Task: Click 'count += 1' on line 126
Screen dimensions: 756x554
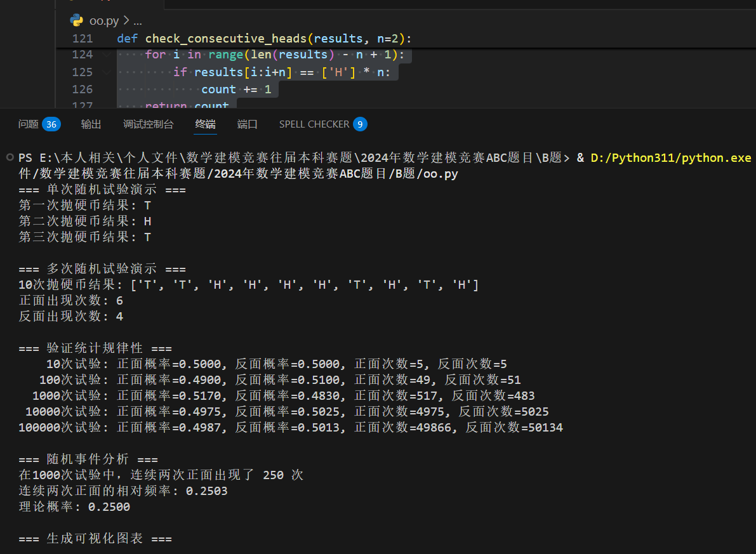Action: click(x=236, y=89)
